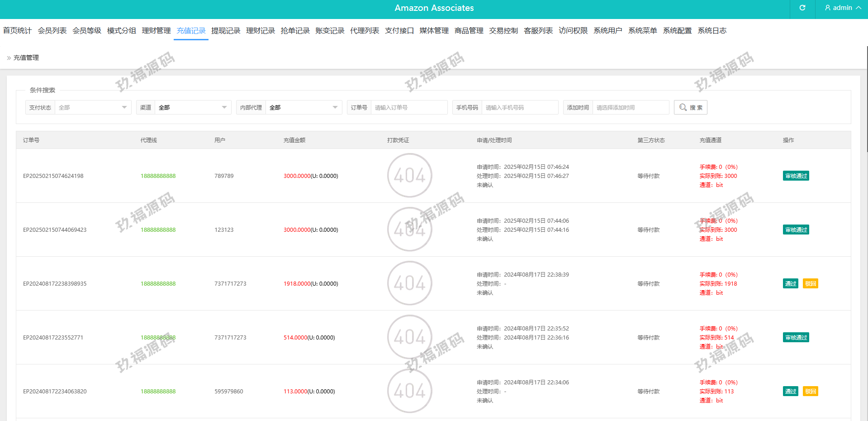
Task: Click the refresh icon in top bar
Action: 802,8
